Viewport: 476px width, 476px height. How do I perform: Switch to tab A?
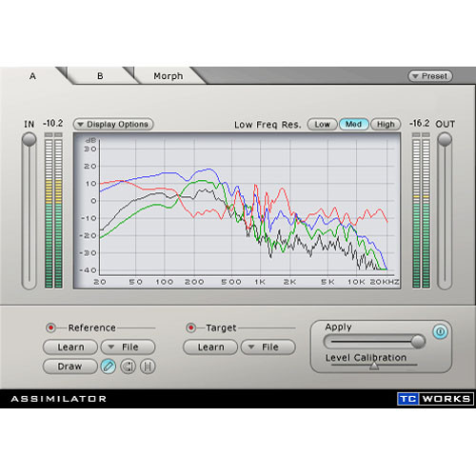point(32,76)
